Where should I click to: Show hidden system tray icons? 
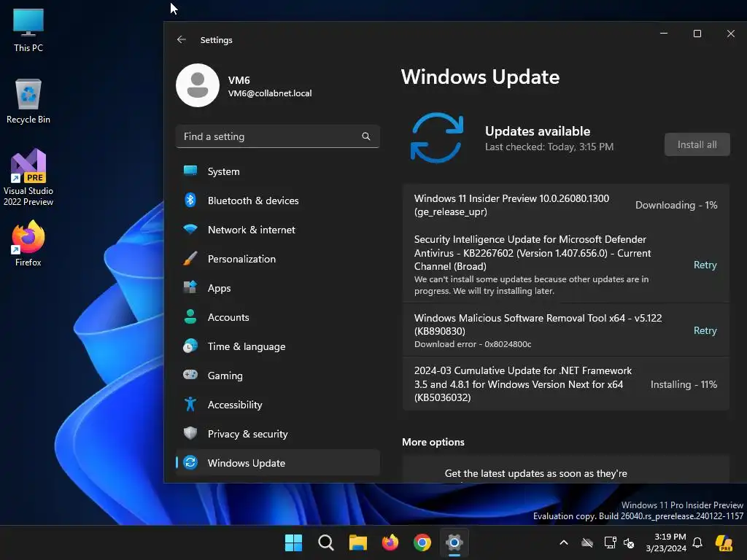point(564,542)
